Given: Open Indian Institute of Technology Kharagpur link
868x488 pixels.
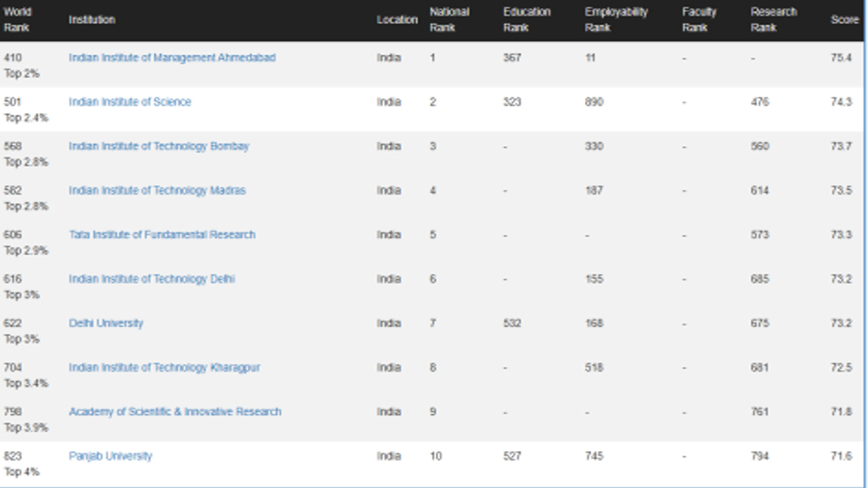Looking at the screenshot, I should (x=165, y=368).
